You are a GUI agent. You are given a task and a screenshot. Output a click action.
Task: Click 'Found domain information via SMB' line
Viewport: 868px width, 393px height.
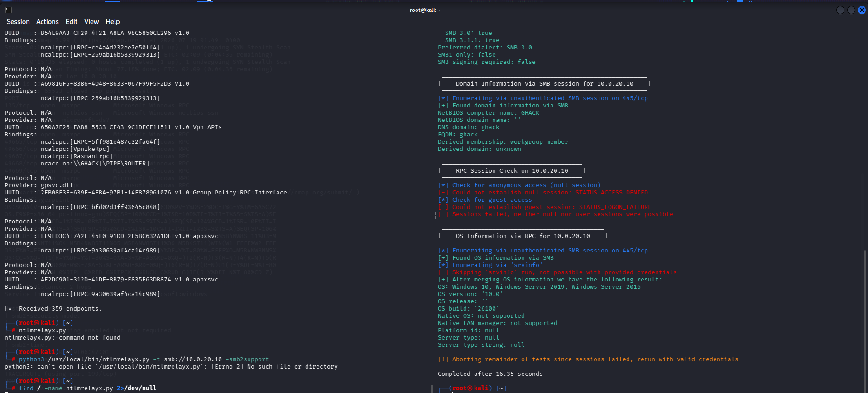click(x=503, y=106)
